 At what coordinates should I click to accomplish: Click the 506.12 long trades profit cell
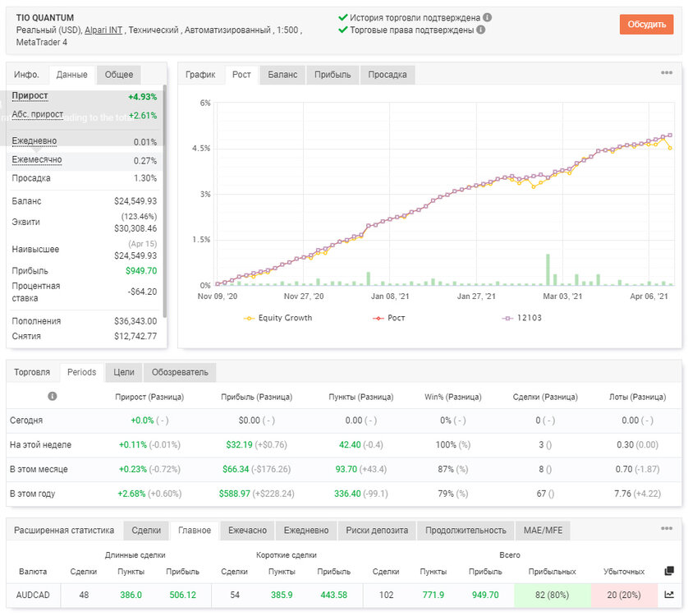coord(182,595)
